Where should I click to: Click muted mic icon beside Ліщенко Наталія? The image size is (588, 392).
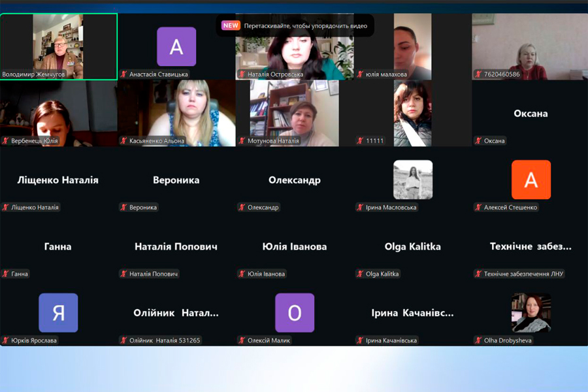pyautogui.click(x=6, y=208)
